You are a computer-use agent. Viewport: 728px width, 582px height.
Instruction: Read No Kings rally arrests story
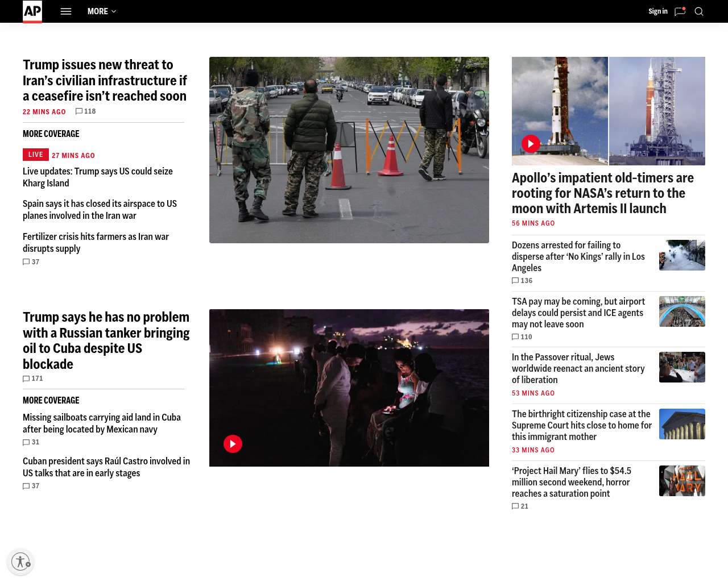578,256
